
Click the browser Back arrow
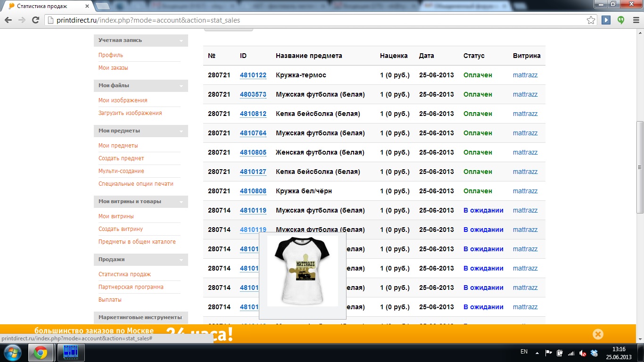click(8, 20)
